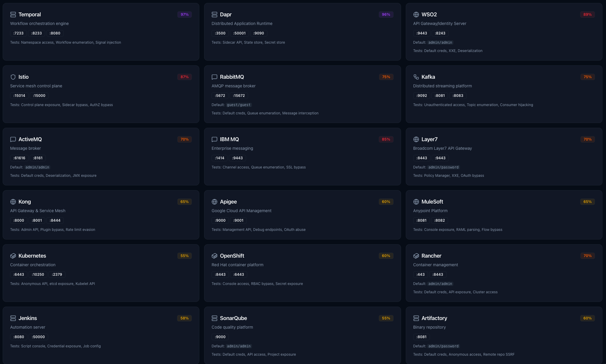Click the admin/password chip under MuleSoft's neighbor Layer7
The height and width of the screenshot is (364, 606).
pyautogui.click(x=443, y=167)
